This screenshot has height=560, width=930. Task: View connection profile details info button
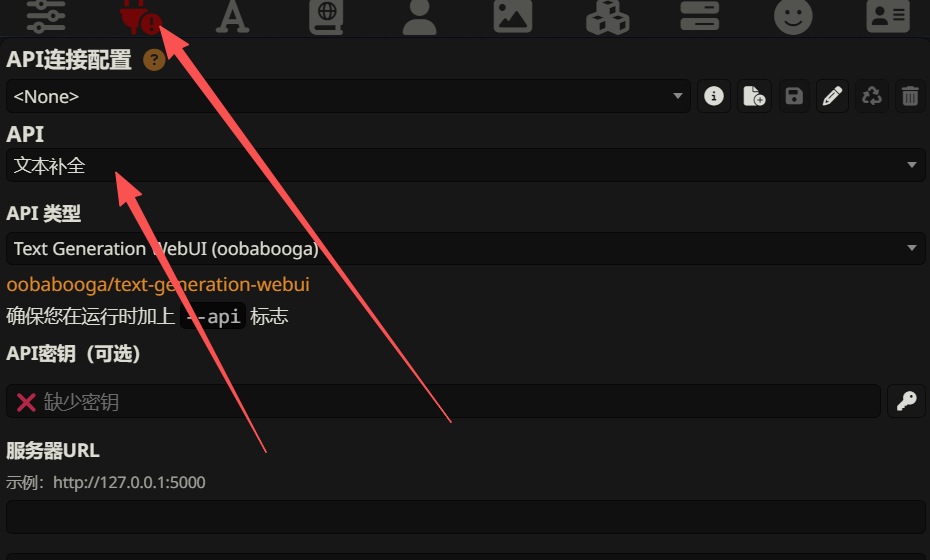tap(714, 96)
